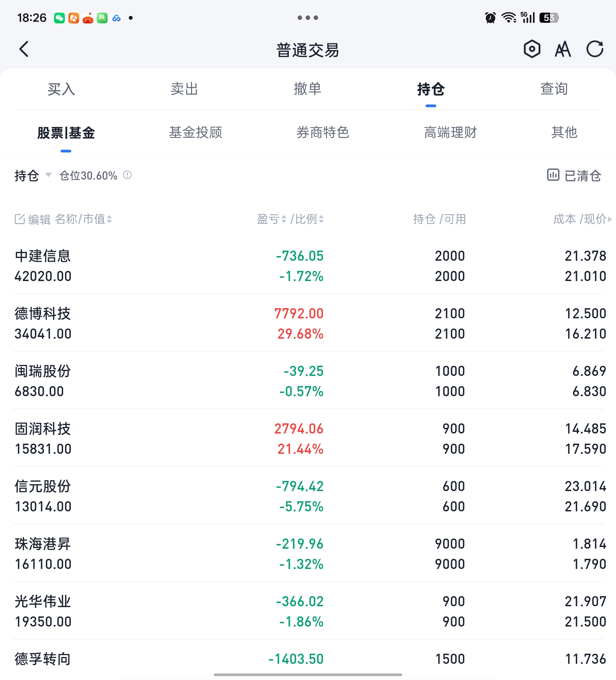Screen dimensions: 616x680
Task: Tap the font size AA icon
Action: click(x=563, y=49)
